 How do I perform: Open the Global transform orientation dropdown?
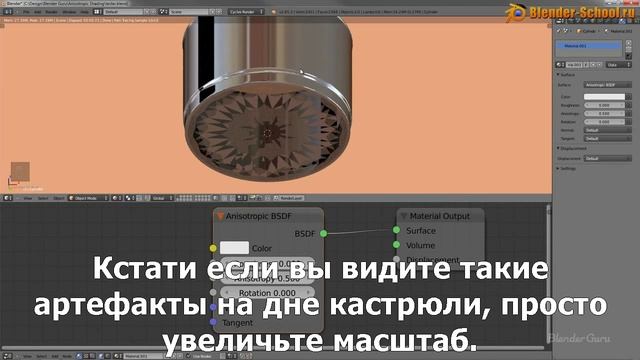(x=162, y=198)
